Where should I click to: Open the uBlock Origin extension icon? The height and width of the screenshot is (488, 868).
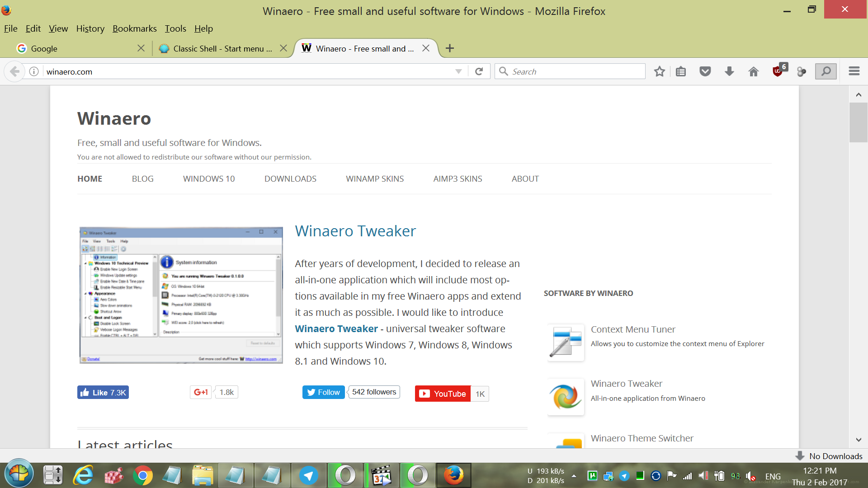tap(778, 71)
